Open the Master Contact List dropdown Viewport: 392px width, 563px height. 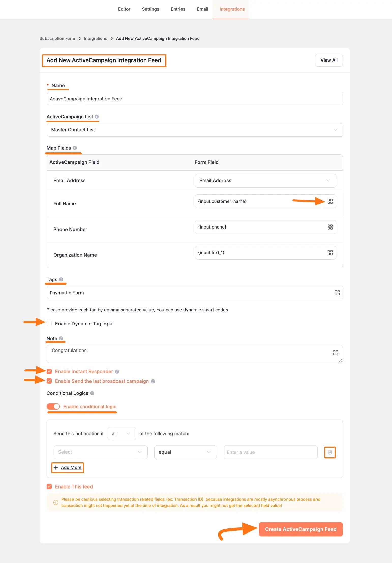click(195, 130)
